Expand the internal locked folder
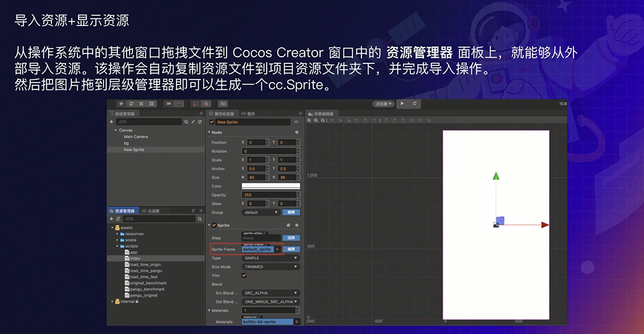 (x=113, y=301)
